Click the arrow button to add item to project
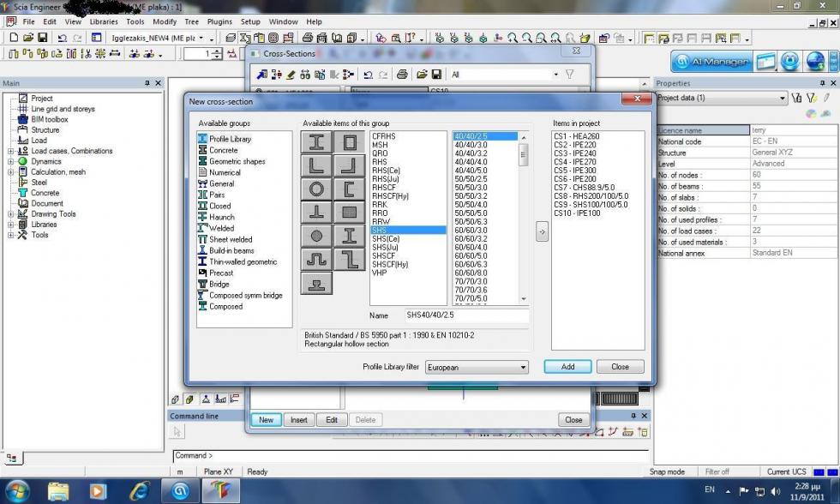Viewport: 840px width, 504px height. click(x=542, y=232)
